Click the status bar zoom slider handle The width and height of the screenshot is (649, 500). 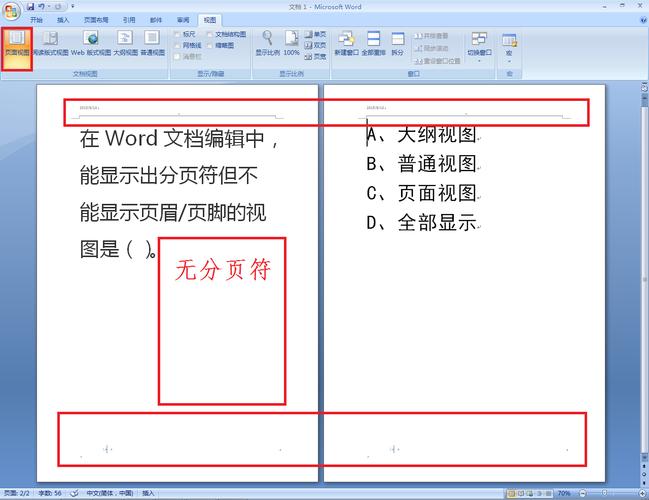click(x=605, y=493)
